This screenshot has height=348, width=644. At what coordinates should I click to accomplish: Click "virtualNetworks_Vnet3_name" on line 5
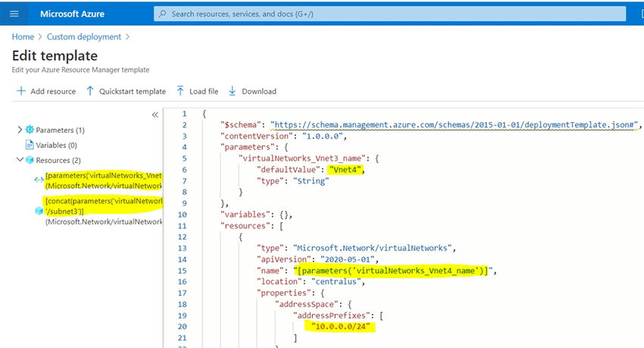click(302, 158)
